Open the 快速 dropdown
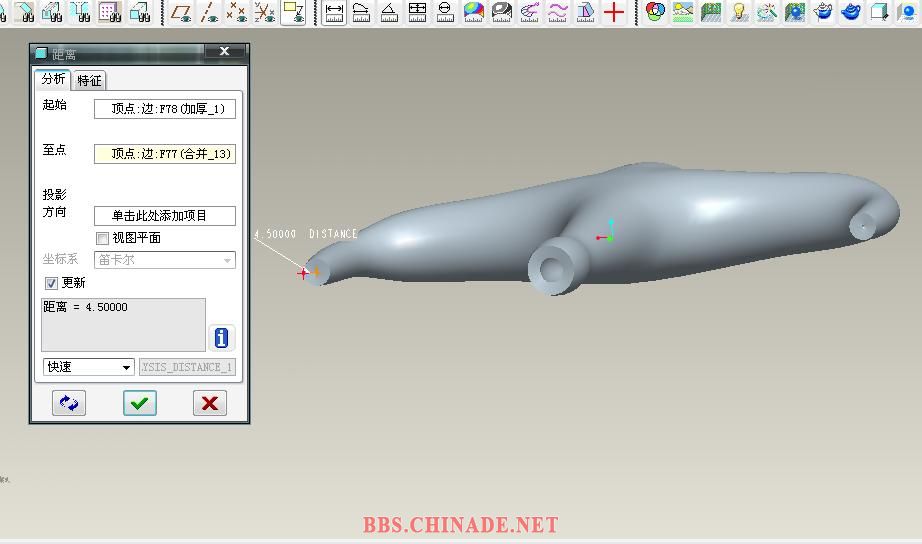The image size is (922, 544). click(x=88, y=367)
